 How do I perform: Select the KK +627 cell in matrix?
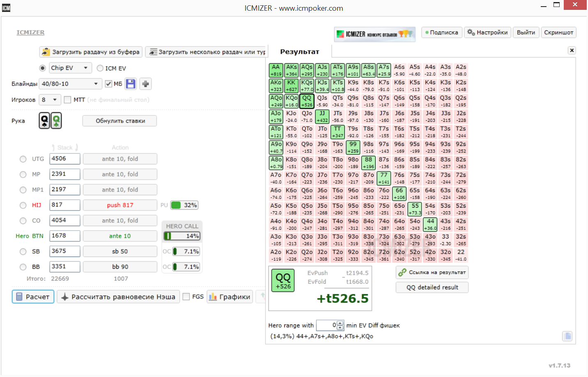[291, 86]
